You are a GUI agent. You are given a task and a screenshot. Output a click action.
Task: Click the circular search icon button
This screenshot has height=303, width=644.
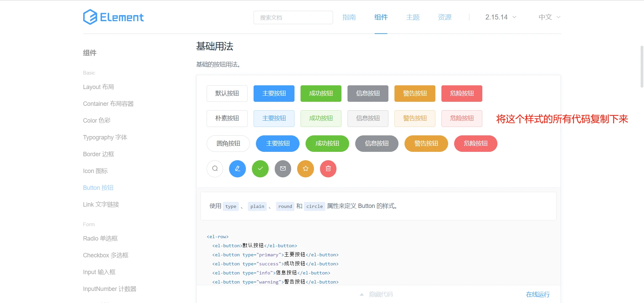[x=215, y=169]
